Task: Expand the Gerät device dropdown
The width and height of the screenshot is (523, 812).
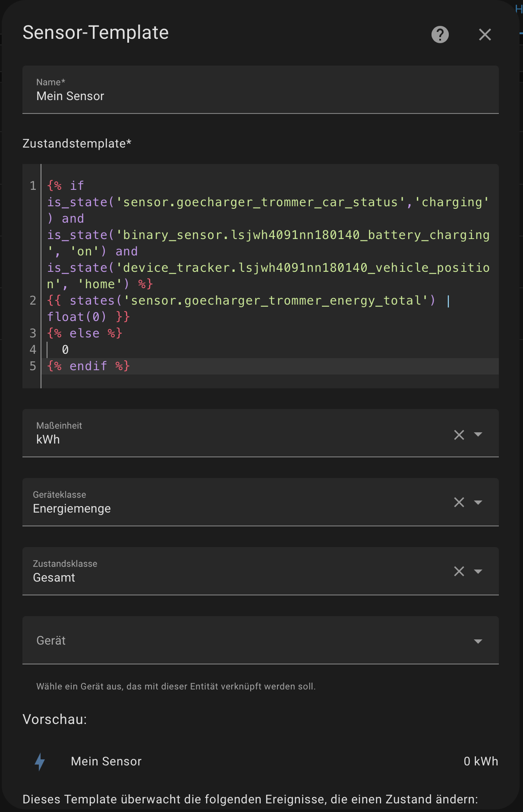Action: pyautogui.click(x=478, y=641)
